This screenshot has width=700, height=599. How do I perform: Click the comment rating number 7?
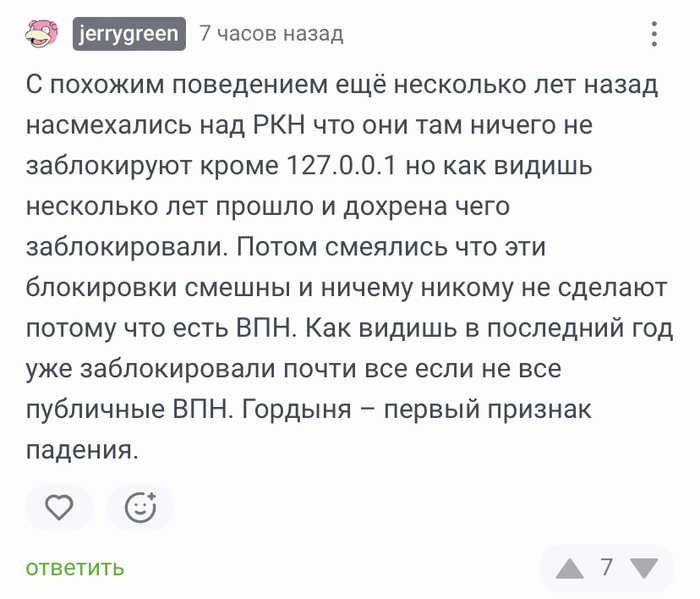tap(606, 567)
